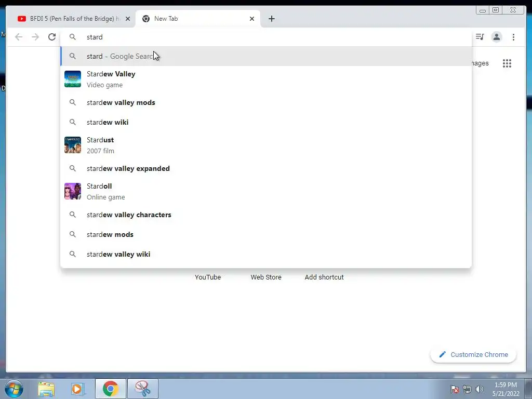Click the address bar containing 'stard'

[266, 37]
